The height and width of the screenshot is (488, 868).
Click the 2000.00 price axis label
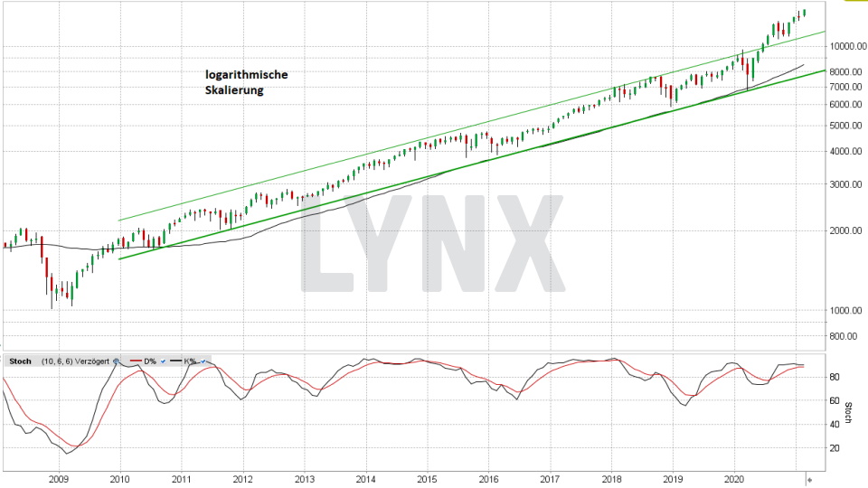[845, 230]
